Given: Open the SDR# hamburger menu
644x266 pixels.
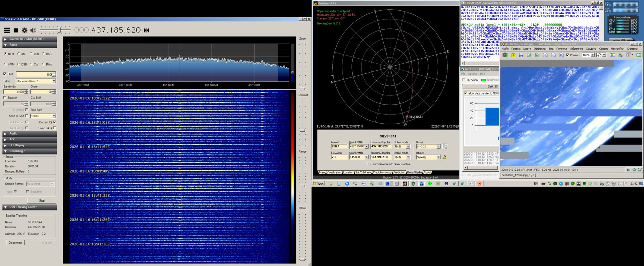Looking at the screenshot, I should (7, 30).
